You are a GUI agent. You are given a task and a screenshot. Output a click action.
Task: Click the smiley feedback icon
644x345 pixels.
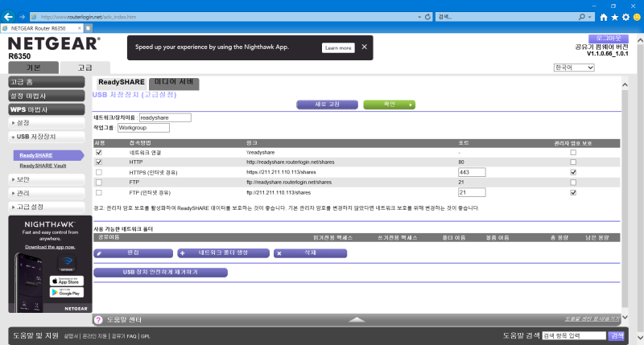coord(637,17)
